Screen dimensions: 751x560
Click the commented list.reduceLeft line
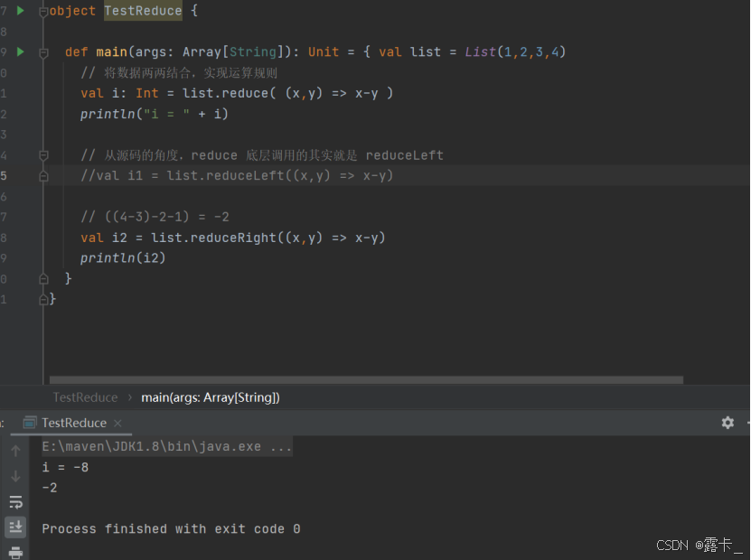237,175
